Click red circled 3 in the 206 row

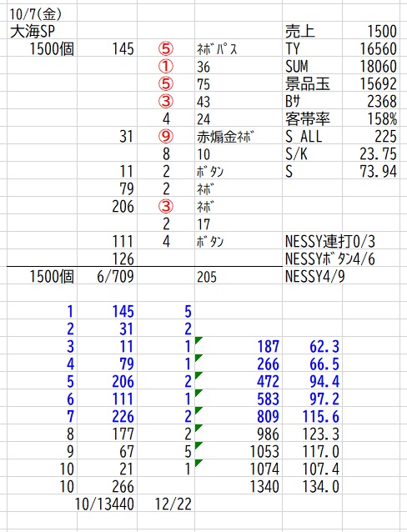166,206
